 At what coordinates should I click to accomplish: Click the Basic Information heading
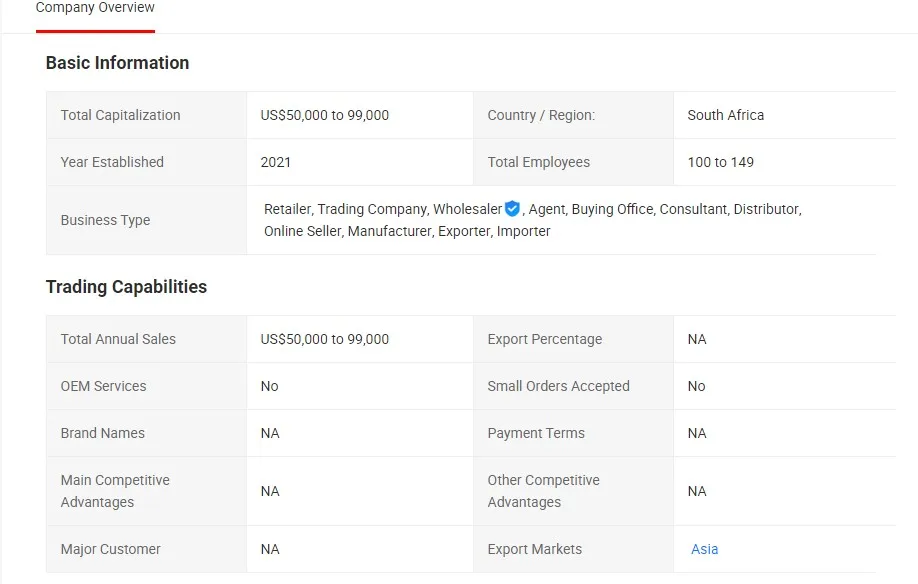pyautogui.click(x=117, y=63)
